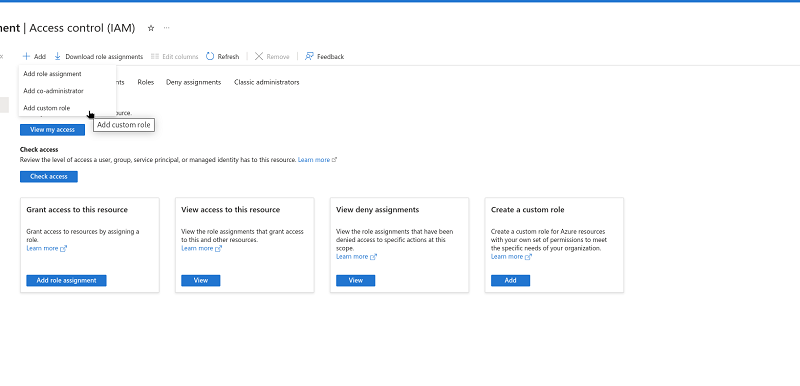Click the Access control (IAM) page title
800x386 pixels.
coord(82,28)
